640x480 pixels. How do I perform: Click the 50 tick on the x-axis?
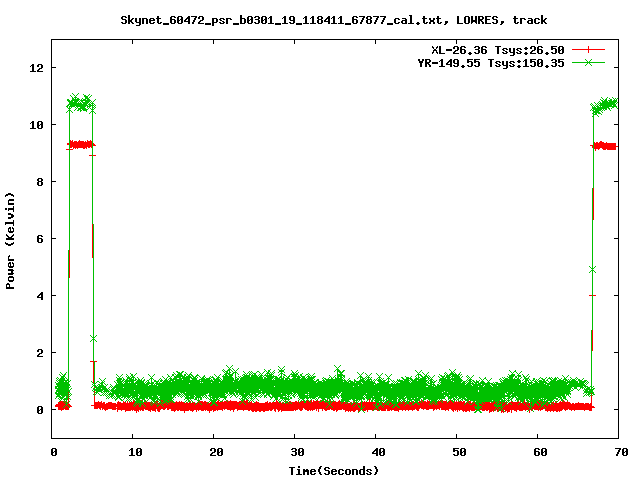pyautogui.click(x=457, y=452)
